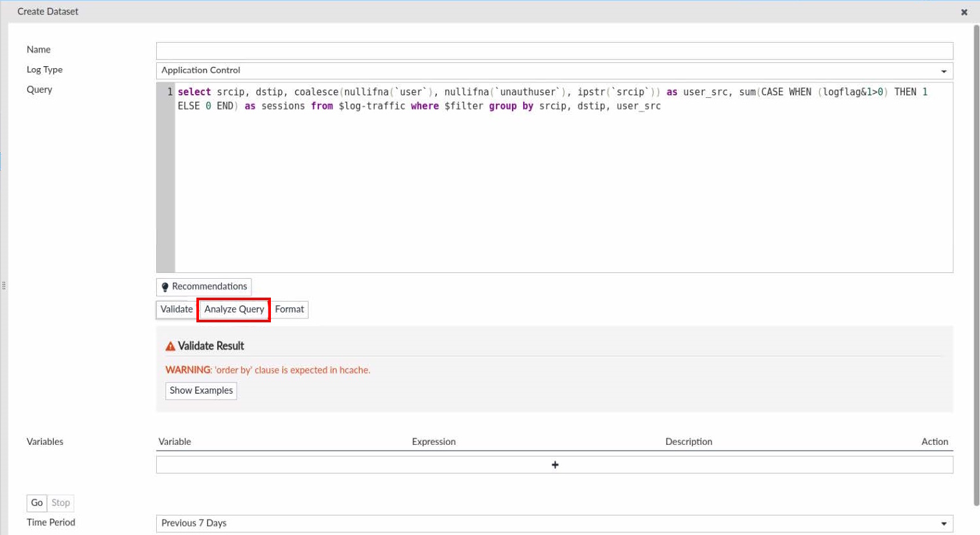Click the Validate button
The width and height of the screenshot is (980, 535).
point(176,309)
